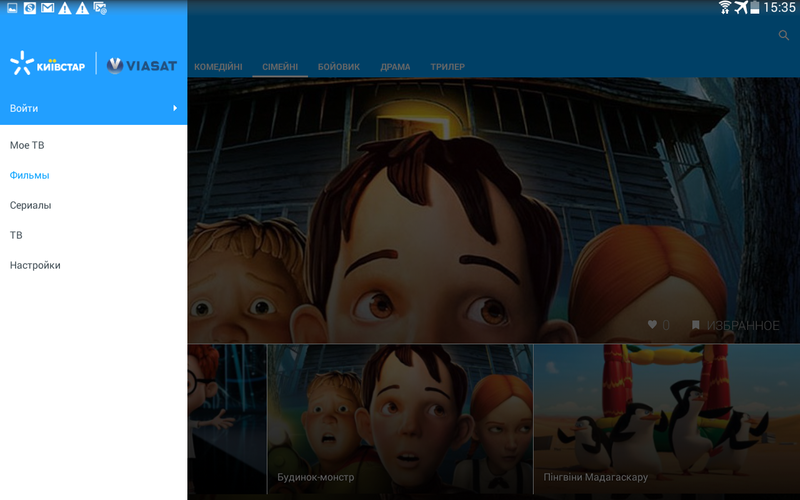Tap the rightmost notification icon in the status bar
Screen dimensions: 800x500
(x=100, y=8)
